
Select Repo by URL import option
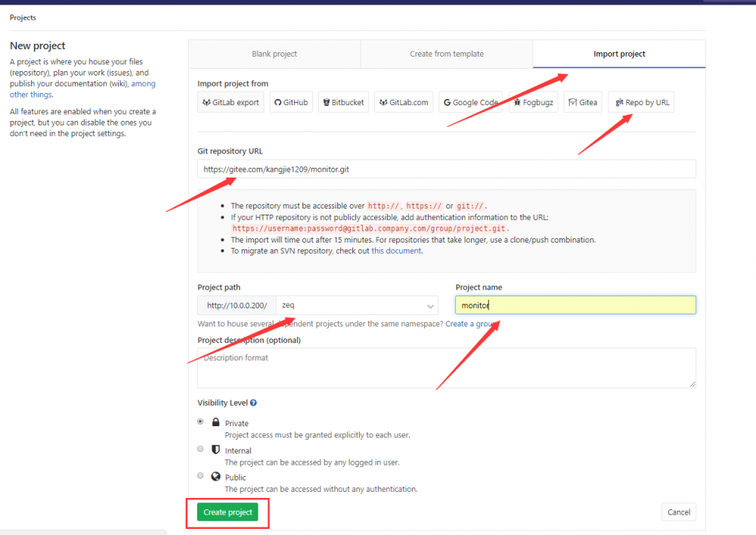[640, 102]
